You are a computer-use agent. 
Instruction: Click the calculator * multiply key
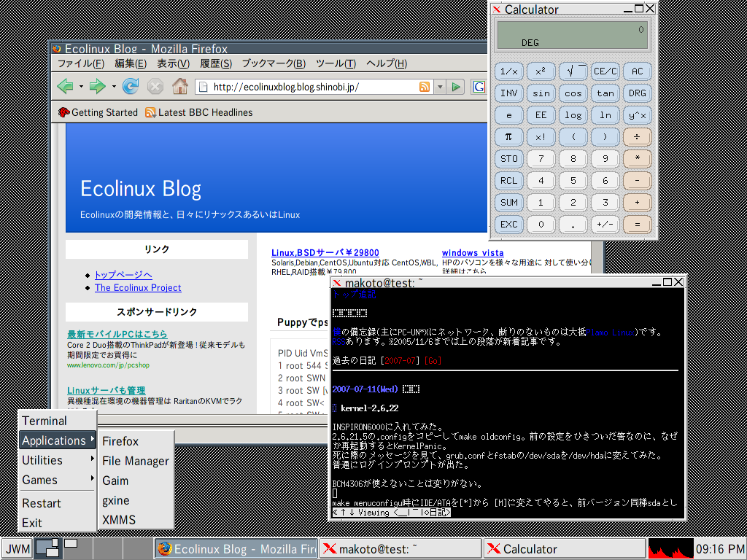tap(637, 158)
